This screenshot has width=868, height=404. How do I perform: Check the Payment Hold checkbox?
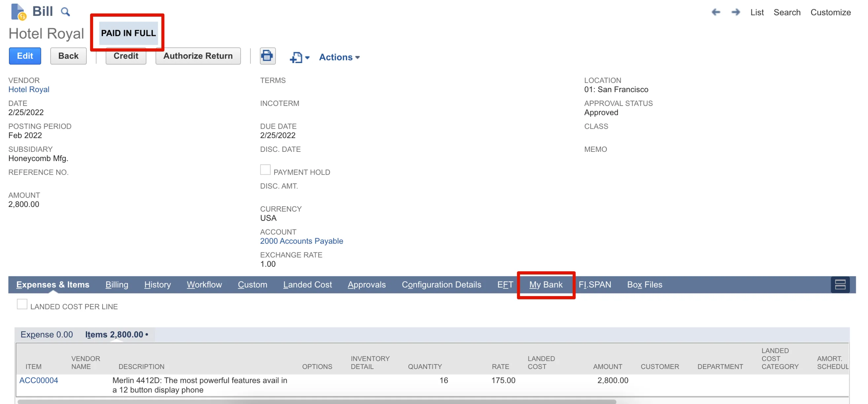[x=265, y=170]
